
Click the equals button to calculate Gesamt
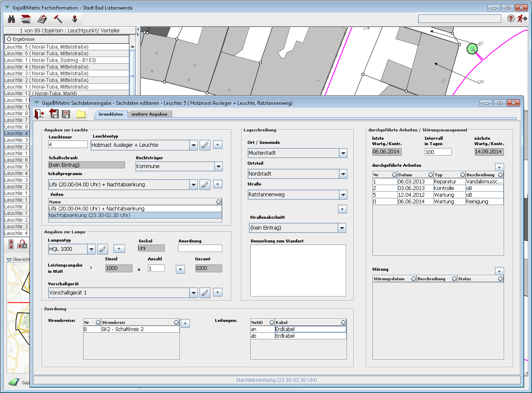click(180, 269)
